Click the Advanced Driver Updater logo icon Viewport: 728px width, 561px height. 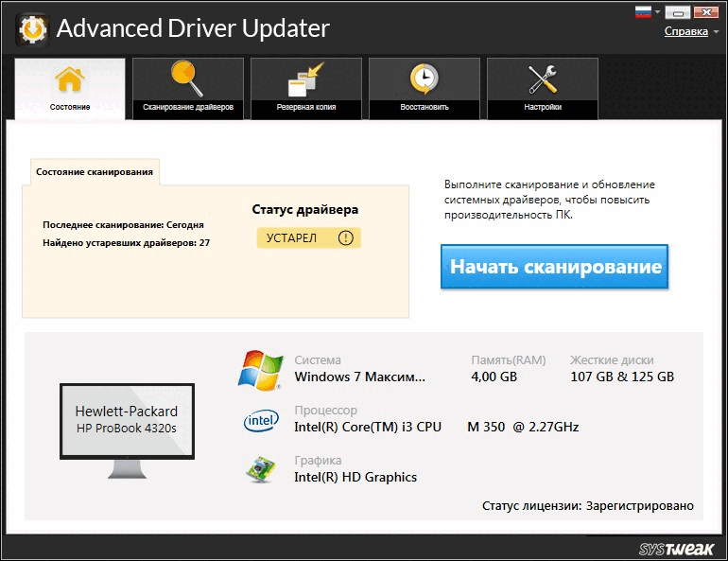32,28
